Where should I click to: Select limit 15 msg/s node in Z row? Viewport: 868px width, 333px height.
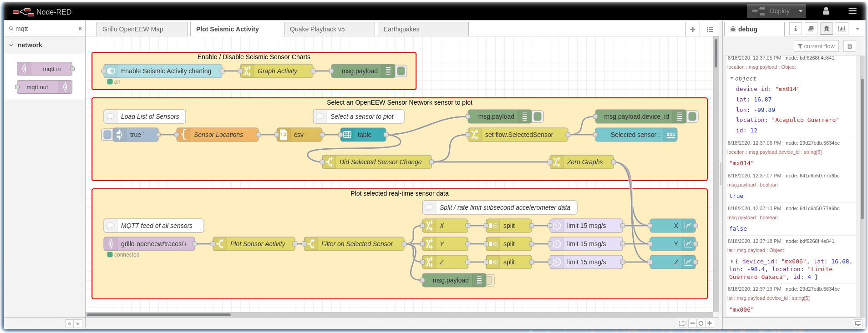(x=586, y=262)
